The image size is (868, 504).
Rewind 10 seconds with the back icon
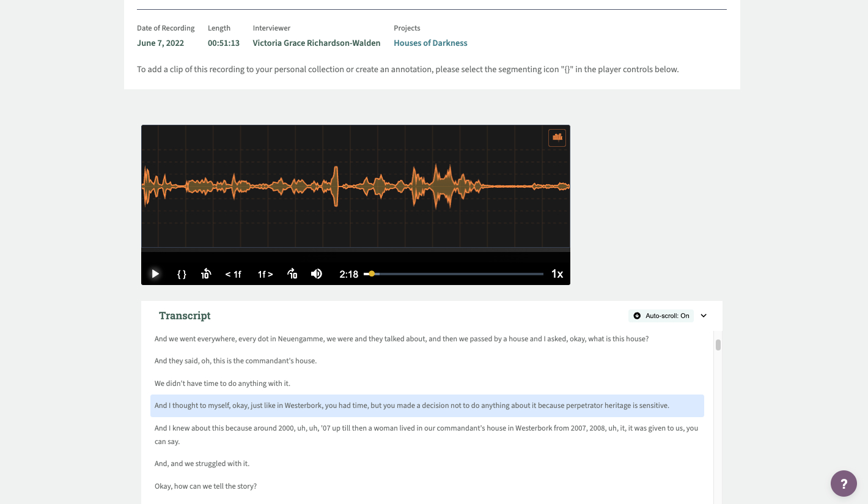point(206,274)
